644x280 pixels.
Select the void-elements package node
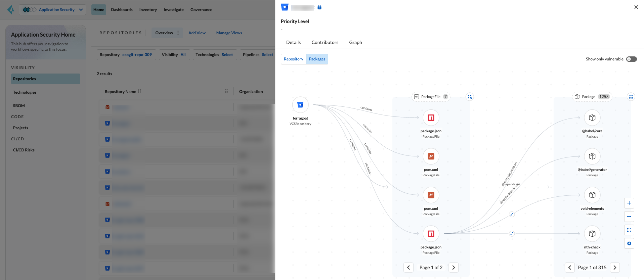tap(592, 195)
